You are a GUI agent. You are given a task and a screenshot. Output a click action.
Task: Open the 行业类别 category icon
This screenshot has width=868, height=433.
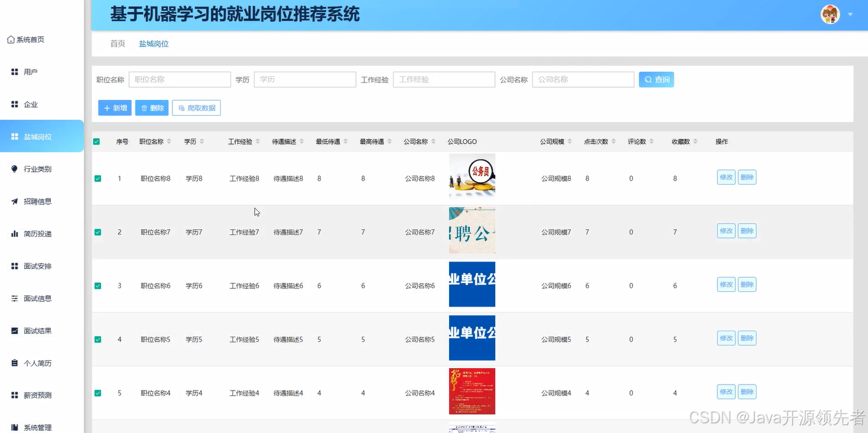14,168
